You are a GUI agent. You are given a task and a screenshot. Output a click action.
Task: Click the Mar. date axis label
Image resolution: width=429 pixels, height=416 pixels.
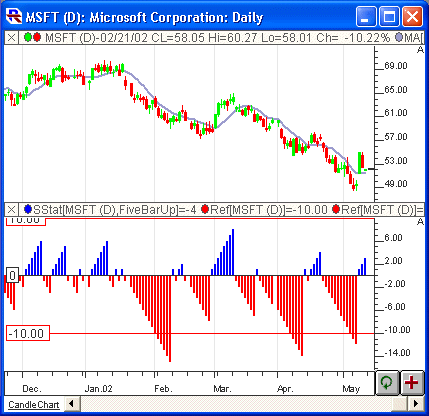(222, 389)
